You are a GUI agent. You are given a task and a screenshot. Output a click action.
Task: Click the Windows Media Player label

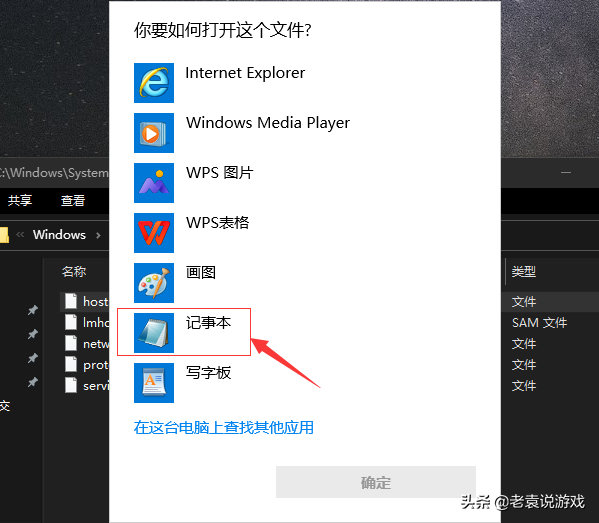(x=268, y=123)
